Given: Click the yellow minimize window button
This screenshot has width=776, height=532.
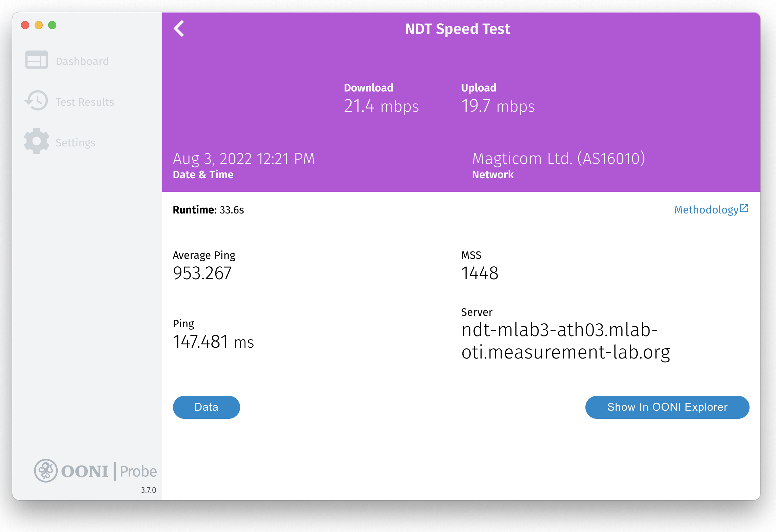Looking at the screenshot, I should pyautogui.click(x=39, y=25).
